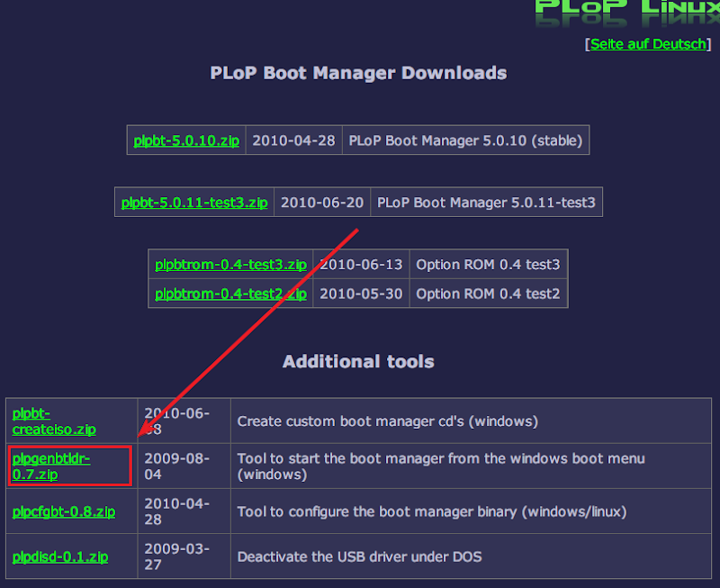720x588 pixels.
Task: Select the 2010-06-20 date cell
Action: click(322, 202)
